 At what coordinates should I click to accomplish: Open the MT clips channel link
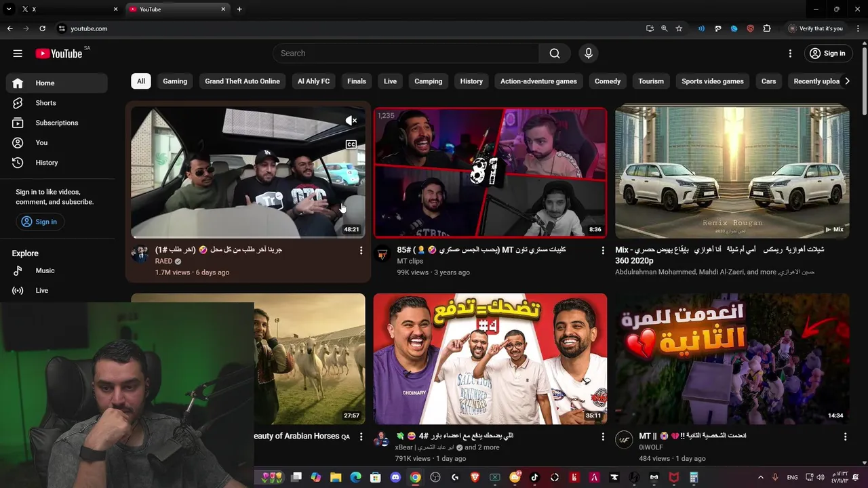(x=410, y=261)
